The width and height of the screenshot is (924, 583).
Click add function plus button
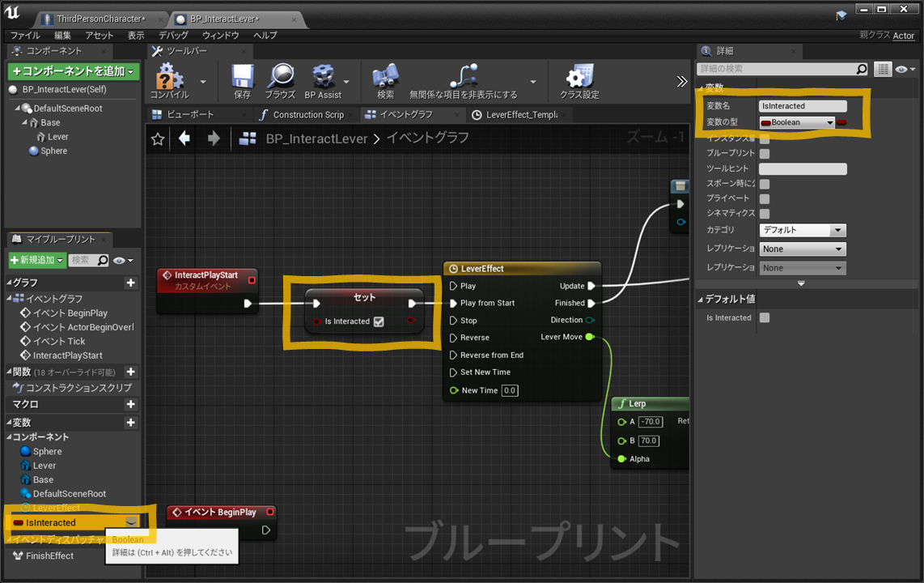(x=131, y=372)
